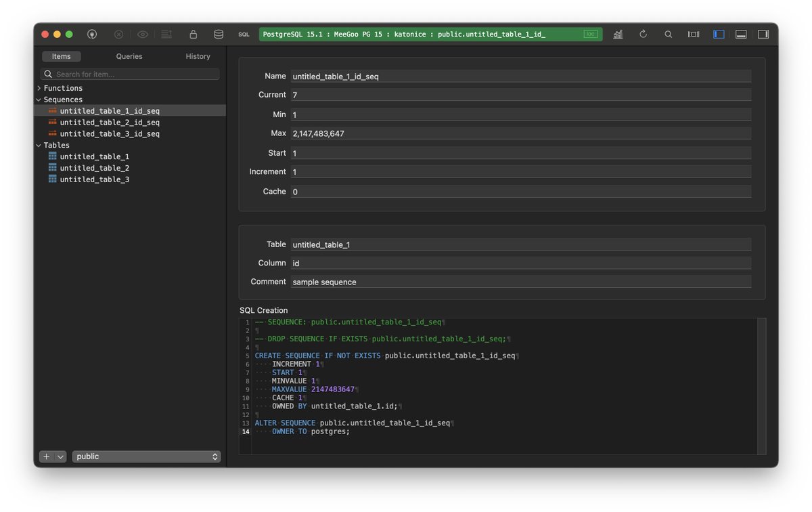Open the eye preview icon
This screenshot has height=512, width=812.
(x=143, y=33)
